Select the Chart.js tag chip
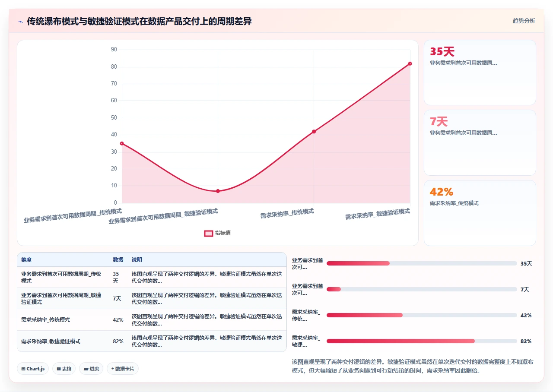Screen dimensions: 553x392 click(x=33, y=369)
